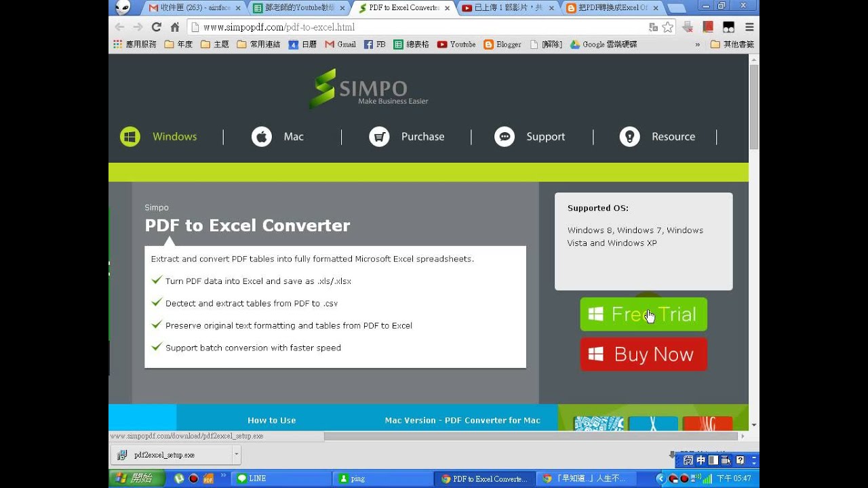Open the How to Use section tab
The width and height of the screenshot is (868, 488).
[271, 420]
